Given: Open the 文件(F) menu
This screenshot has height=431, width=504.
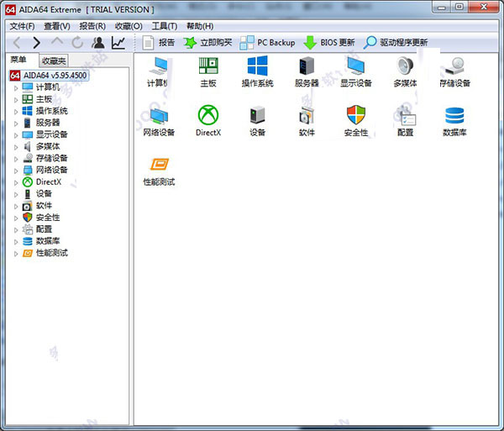Looking at the screenshot, I should click(22, 26).
